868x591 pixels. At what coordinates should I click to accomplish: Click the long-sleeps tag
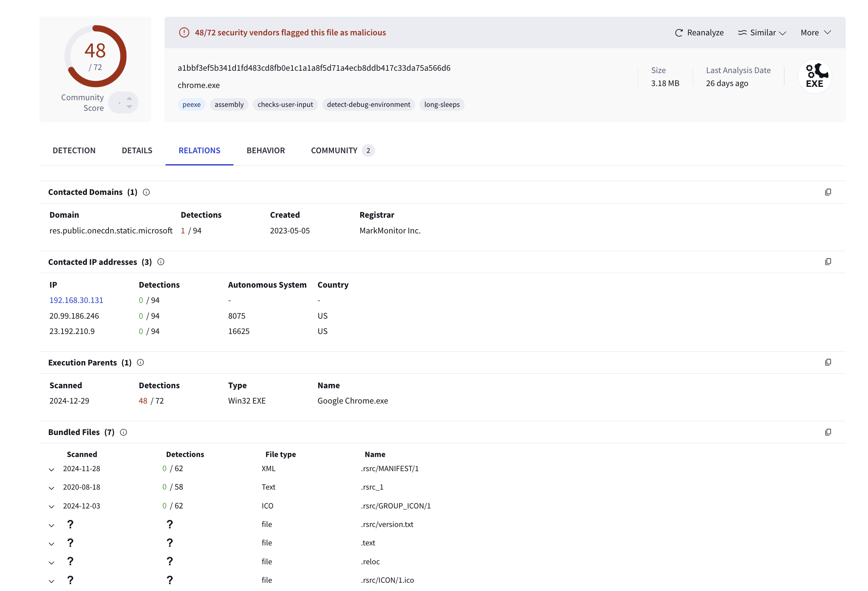coord(442,105)
